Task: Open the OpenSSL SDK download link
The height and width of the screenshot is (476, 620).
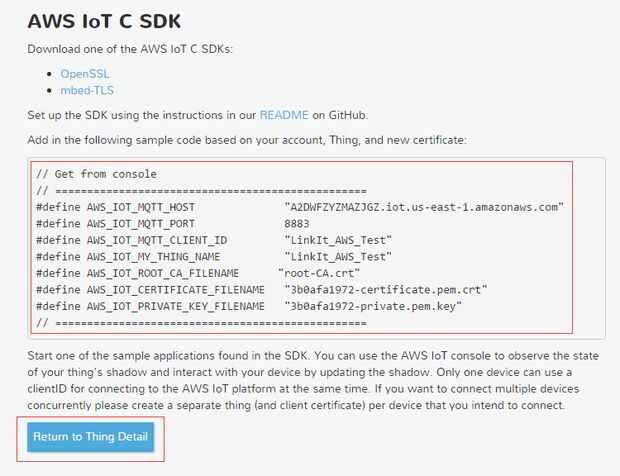Action: (84, 73)
